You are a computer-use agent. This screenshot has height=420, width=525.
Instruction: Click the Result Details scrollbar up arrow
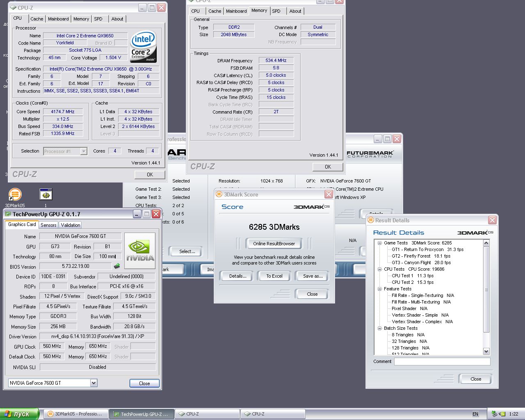point(486,243)
